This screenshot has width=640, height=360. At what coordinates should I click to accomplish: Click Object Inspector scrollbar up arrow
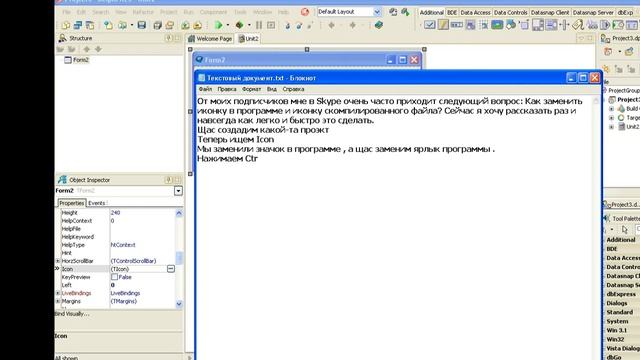[x=179, y=213]
